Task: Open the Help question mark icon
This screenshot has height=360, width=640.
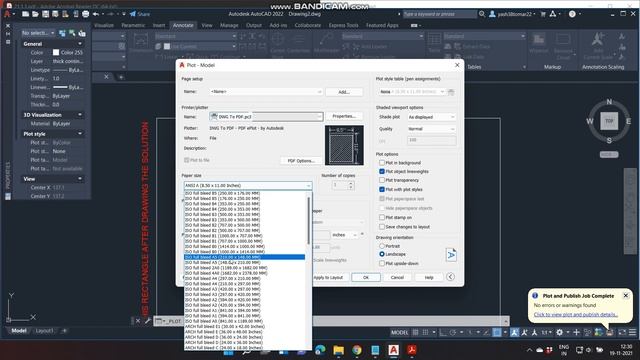Action: [572, 14]
